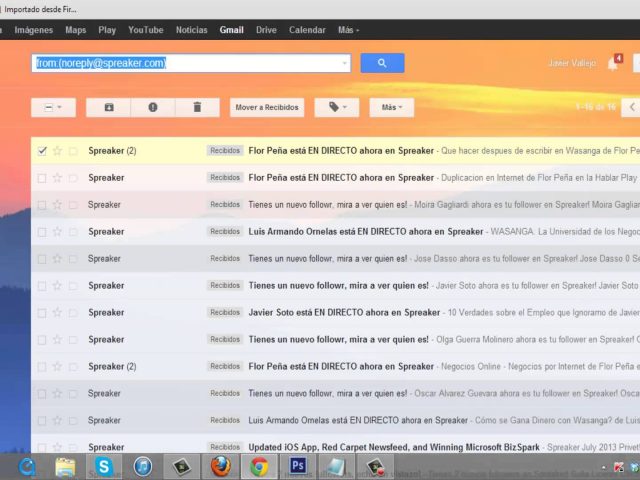
Task: Open Photoshop from the taskbar
Action: [x=298, y=466]
